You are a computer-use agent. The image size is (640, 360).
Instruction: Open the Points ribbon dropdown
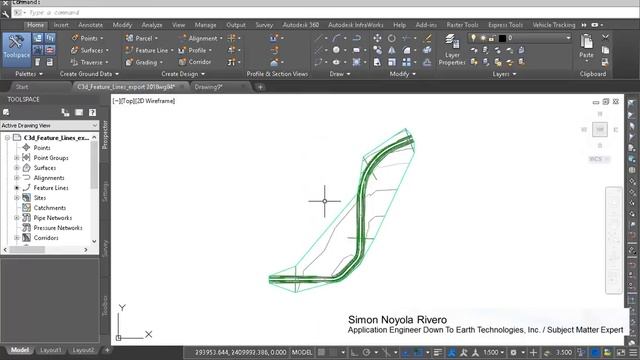coord(102,38)
